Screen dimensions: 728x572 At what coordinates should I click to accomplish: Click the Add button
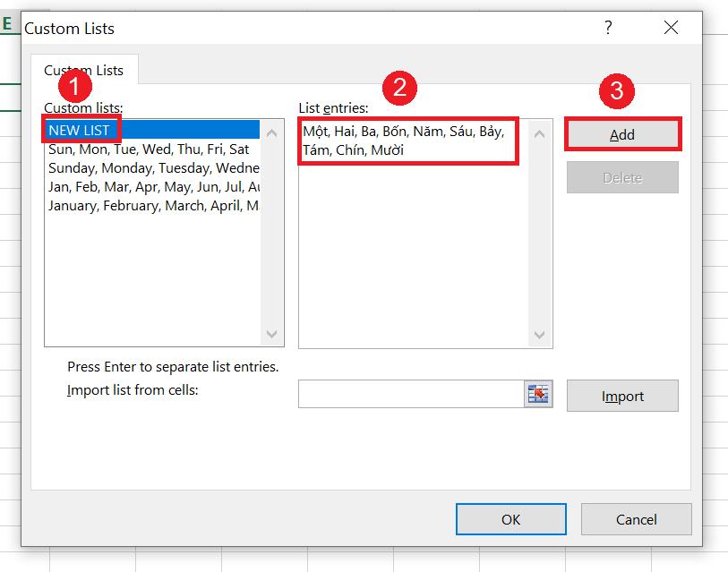click(622, 133)
